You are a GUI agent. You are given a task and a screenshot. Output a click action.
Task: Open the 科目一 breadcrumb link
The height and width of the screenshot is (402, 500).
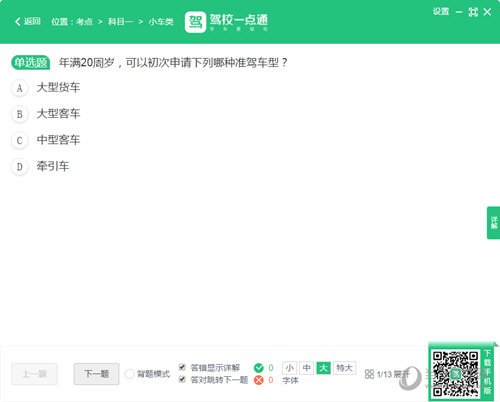[x=120, y=22]
